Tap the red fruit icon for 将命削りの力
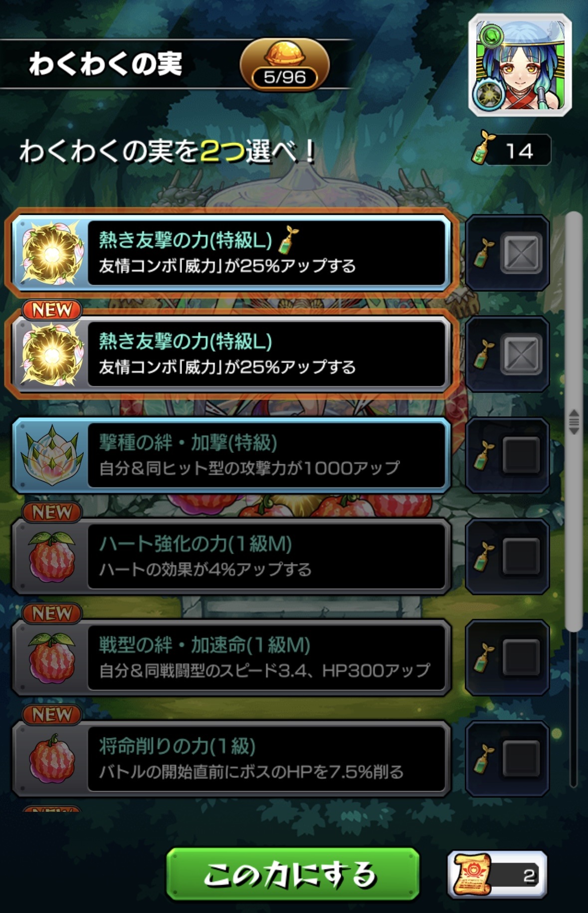The width and height of the screenshot is (588, 913). pyautogui.click(x=52, y=758)
